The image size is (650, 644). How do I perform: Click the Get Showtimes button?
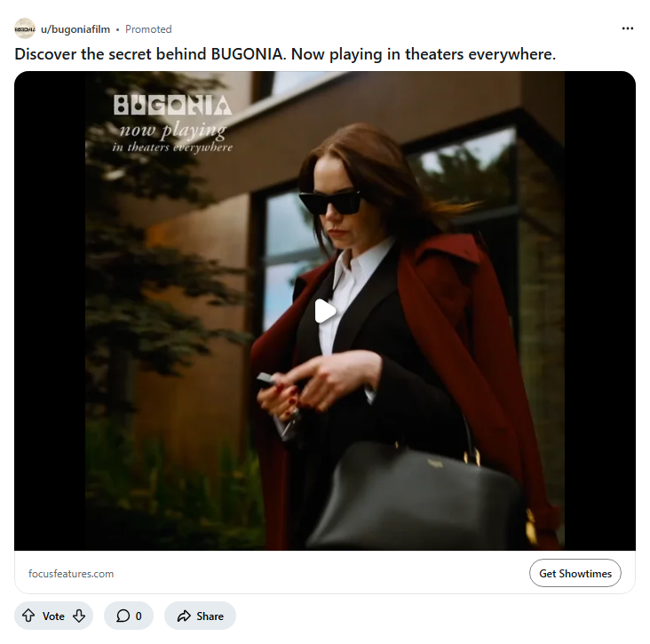point(575,573)
